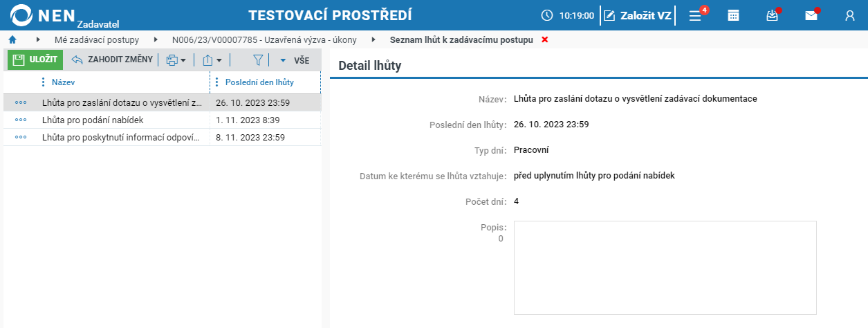This screenshot has width=868, height=328.
Task: Close the Seznam lhůt breadcrumb with red X
Action: tap(545, 39)
